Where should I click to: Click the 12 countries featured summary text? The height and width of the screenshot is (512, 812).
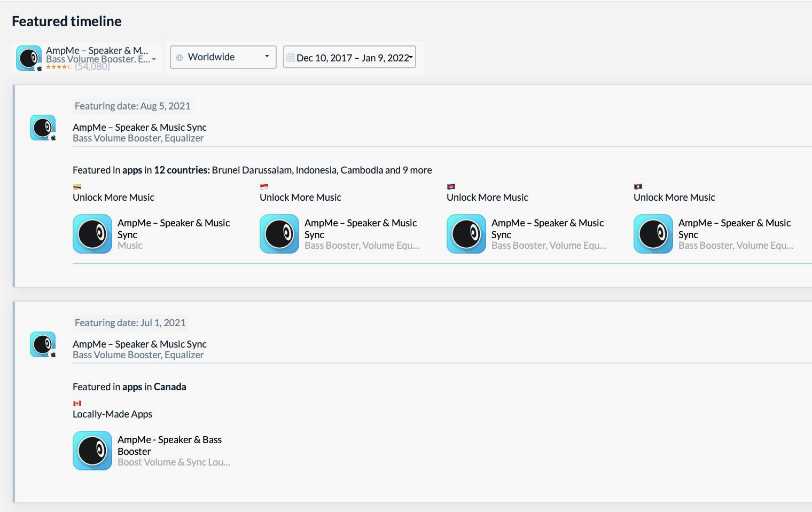[x=252, y=170]
